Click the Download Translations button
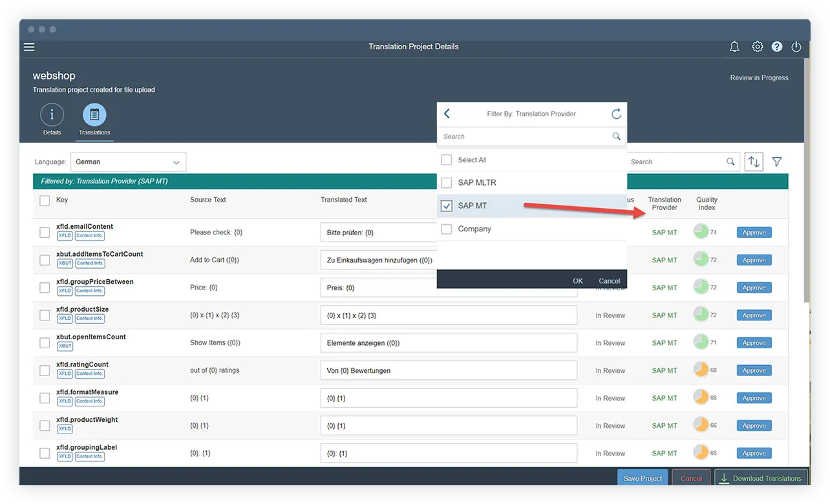This screenshot has height=504, width=830. (761, 478)
